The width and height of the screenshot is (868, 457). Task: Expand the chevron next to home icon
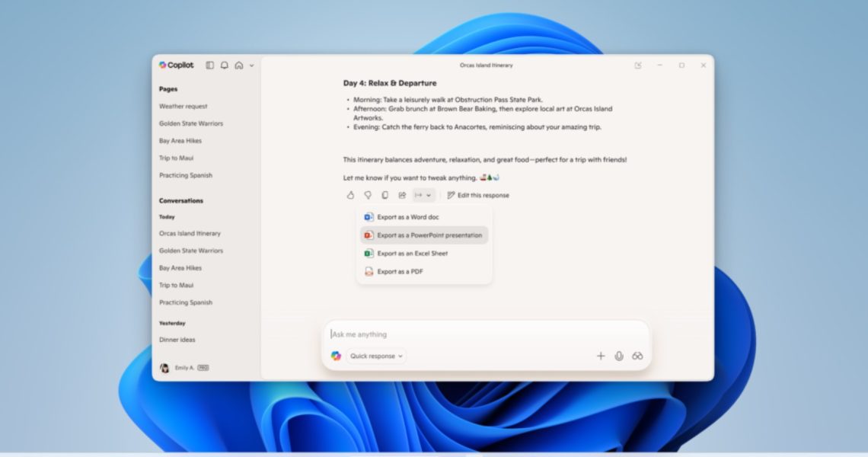(x=252, y=66)
